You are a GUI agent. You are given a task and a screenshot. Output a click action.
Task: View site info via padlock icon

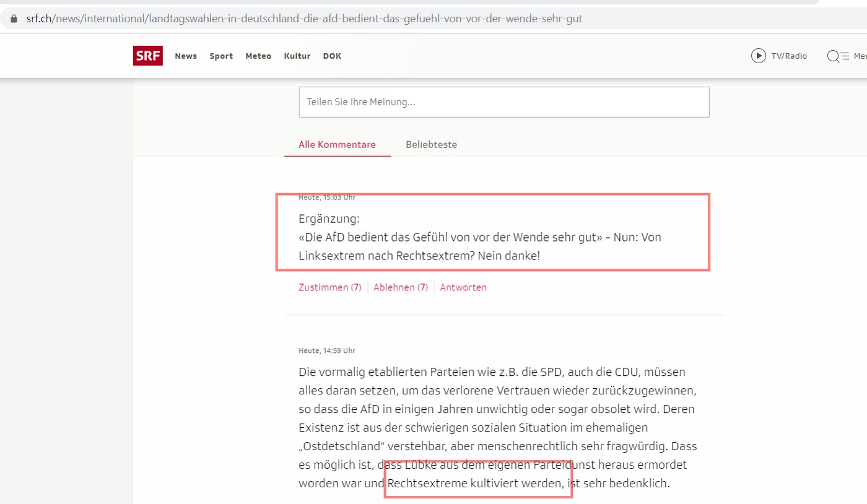tap(14, 19)
